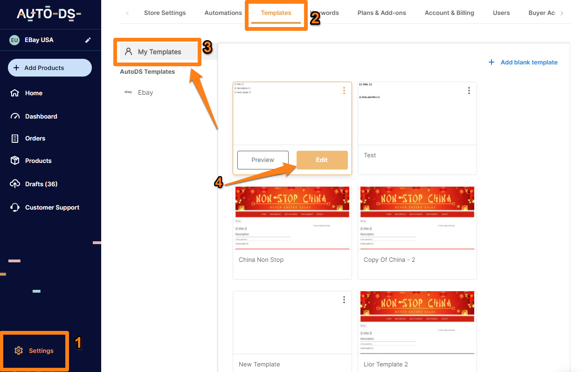The image size is (588, 372).
Task: Open Settings via the gear icon
Action: tap(19, 351)
